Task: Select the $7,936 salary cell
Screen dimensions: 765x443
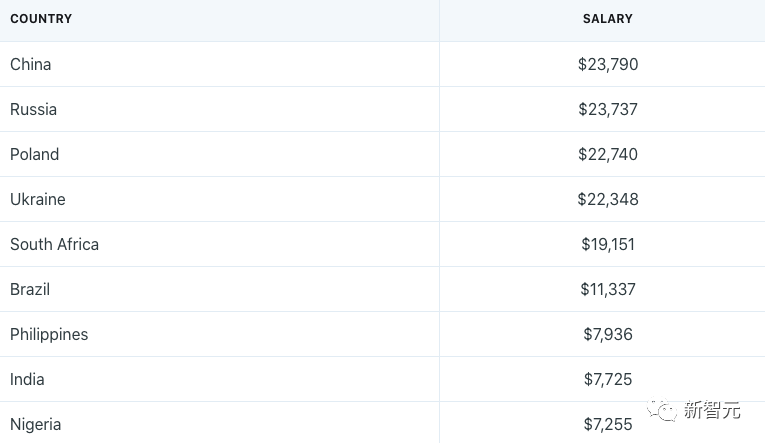Action: point(608,334)
